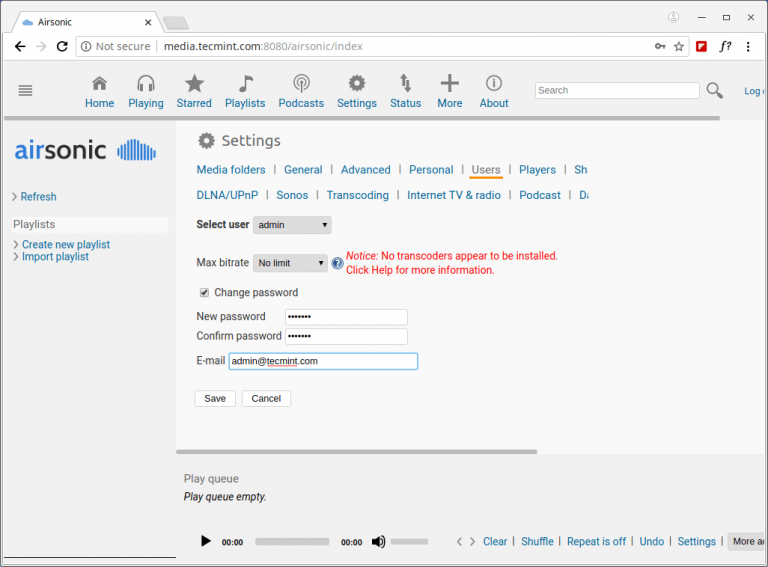This screenshot has width=768, height=567.
Task: Open the f? extension icon
Action: pyautogui.click(x=725, y=47)
